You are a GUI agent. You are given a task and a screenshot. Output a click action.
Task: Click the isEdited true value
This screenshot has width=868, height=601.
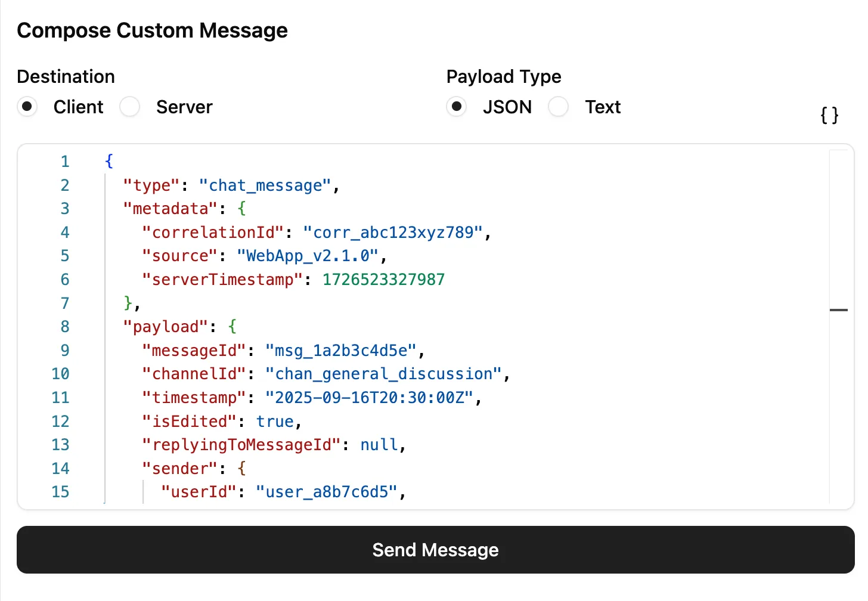pyautogui.click(x=275, y=421)
